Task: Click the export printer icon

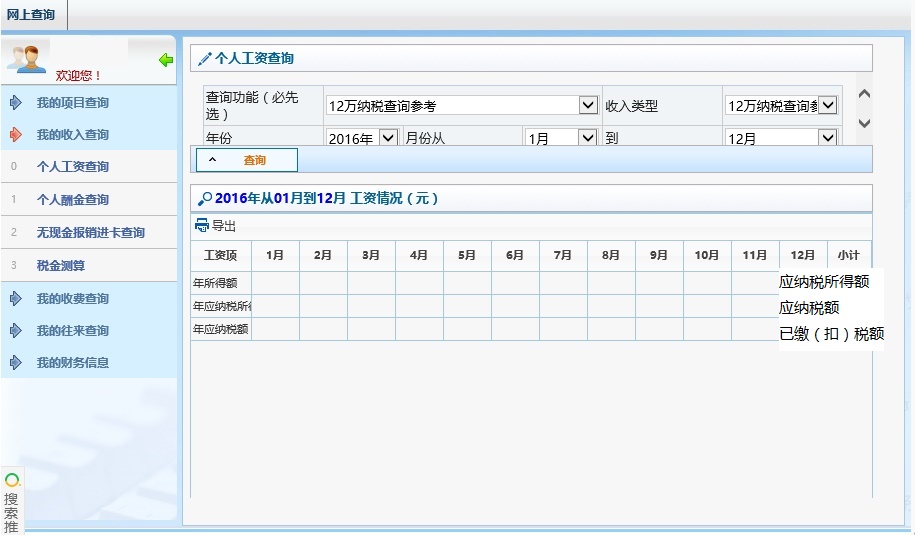Action: pos(202,226)
